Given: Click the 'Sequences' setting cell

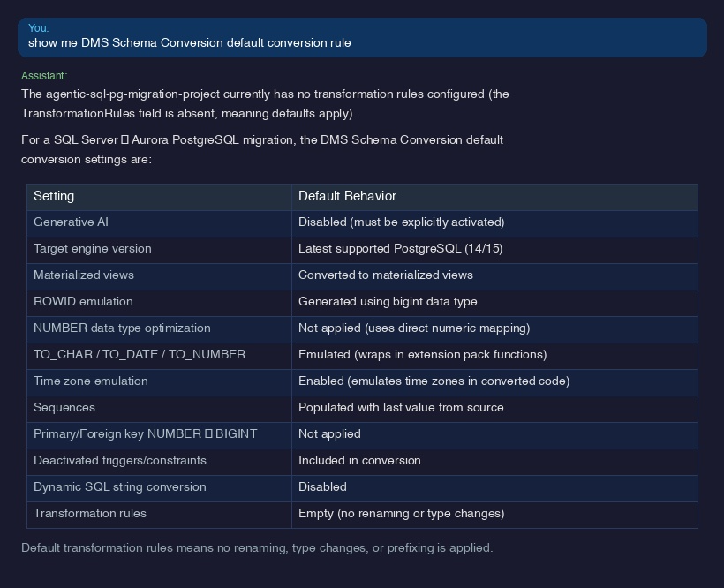Looking at the screenshot, I should pyautogui.click(x=159, y=409).
